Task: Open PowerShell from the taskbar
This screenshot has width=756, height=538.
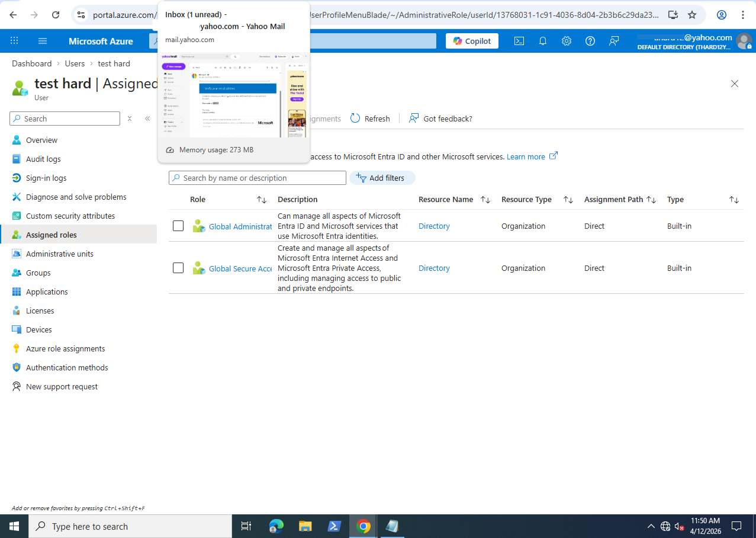Action: point(334,526)
